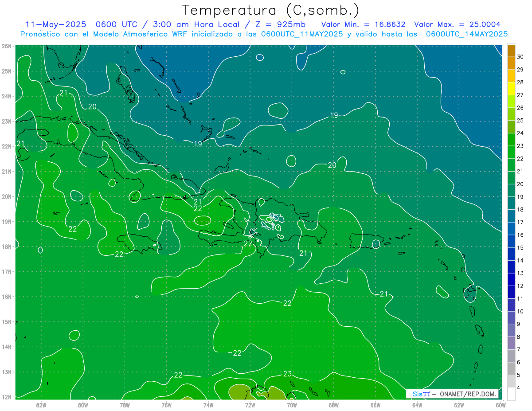532x411 pixels.
Task: Click 'Valor Min. = 16.8632' text
Action: point(364,24)
